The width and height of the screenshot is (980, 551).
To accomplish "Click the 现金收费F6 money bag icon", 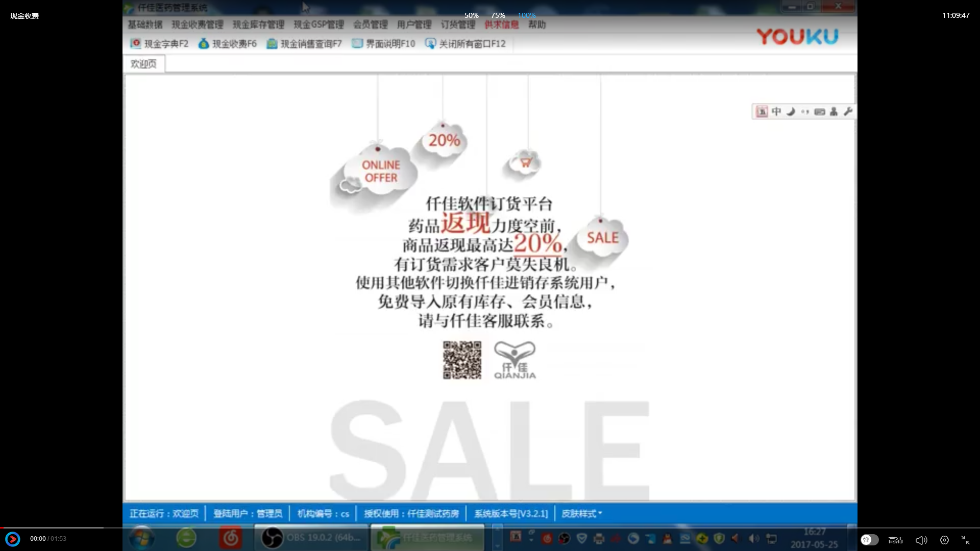I will [204, 43].
